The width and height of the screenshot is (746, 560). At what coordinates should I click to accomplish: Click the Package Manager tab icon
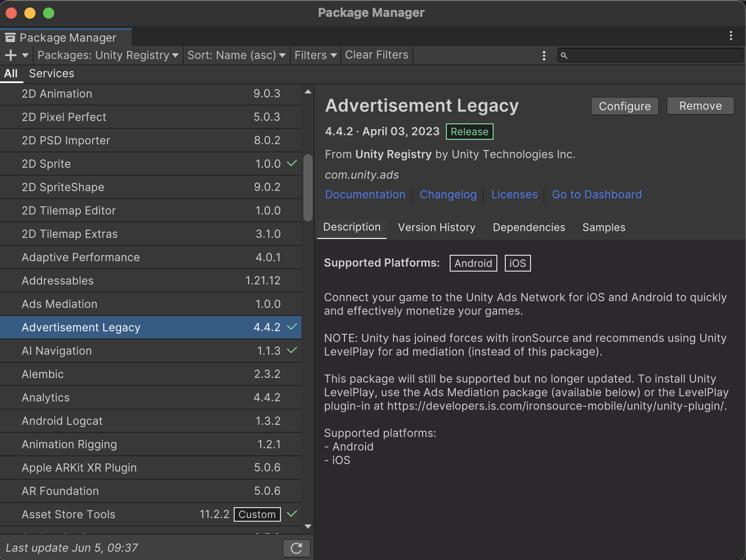tap(10, 37)
